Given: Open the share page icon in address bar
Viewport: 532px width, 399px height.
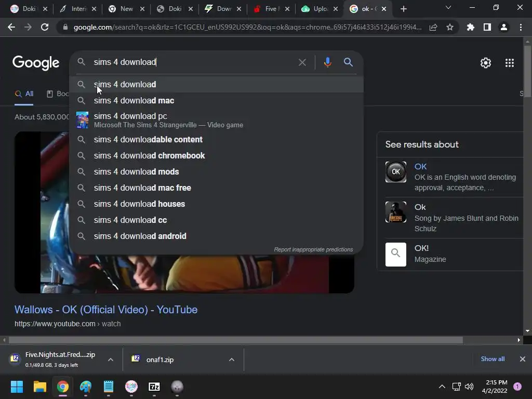Looking at the screenshot, I should click(x=433, y=27).
